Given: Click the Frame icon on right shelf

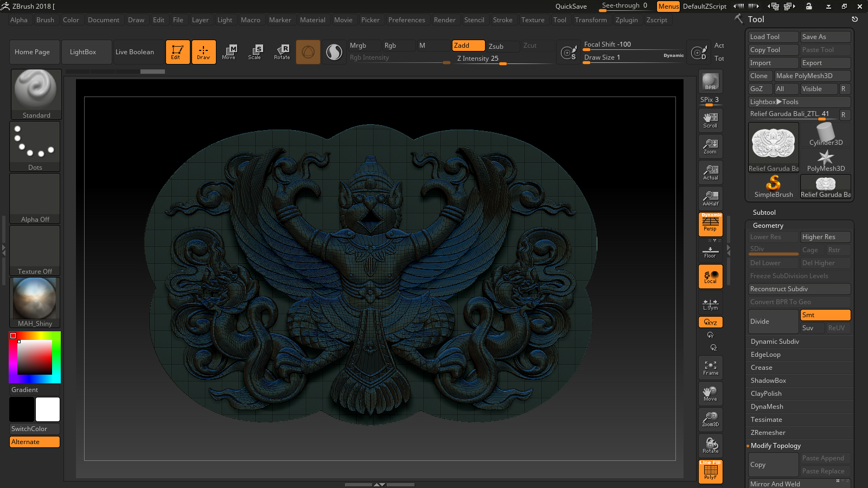Looking at the screenshot, I should tap(710, 367).
